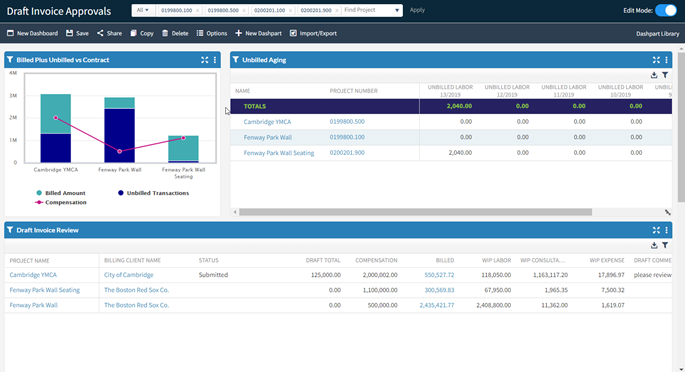
Task: Click Import/Export in toolbar
Action: [x=313, y=33]
